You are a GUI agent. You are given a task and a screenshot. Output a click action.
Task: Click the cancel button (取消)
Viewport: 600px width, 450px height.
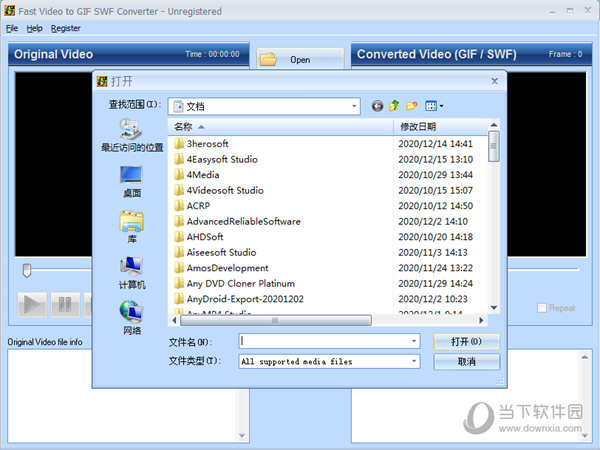click(x=466, y=362)
